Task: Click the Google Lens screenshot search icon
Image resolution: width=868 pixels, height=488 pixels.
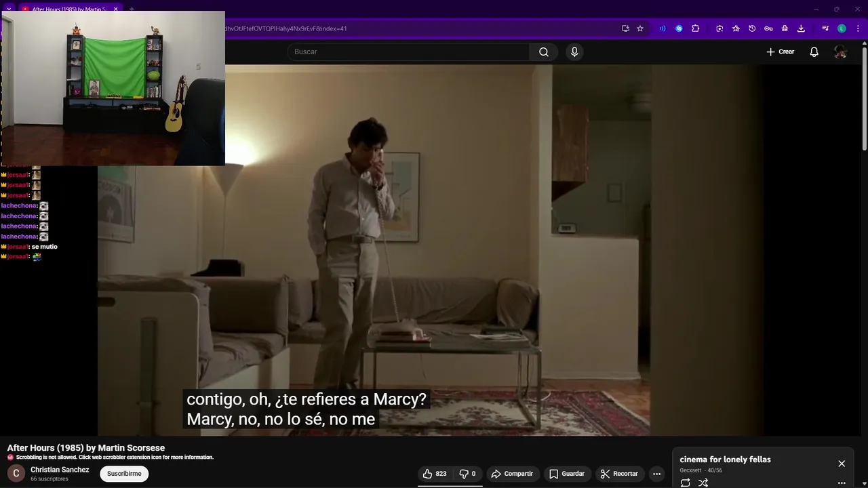Action: [719, 28]
